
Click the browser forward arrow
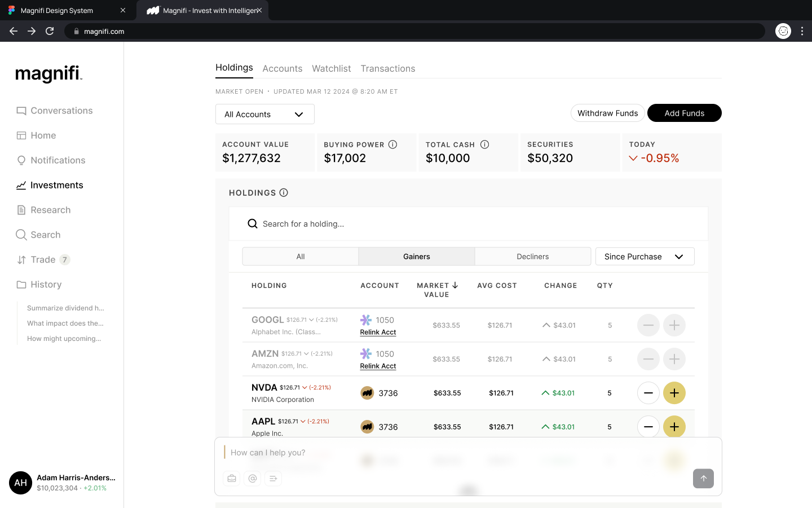click(32, 31)
